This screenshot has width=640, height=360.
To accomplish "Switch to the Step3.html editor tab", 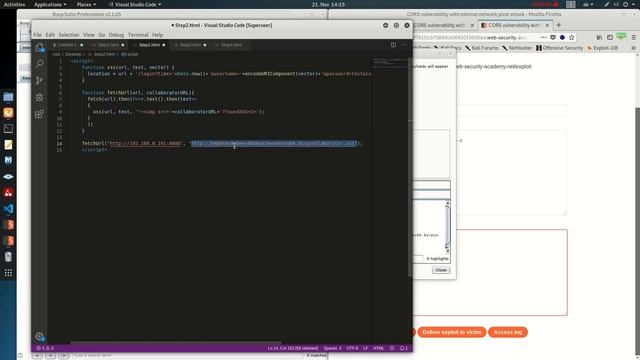I will (x=190, y=45).
